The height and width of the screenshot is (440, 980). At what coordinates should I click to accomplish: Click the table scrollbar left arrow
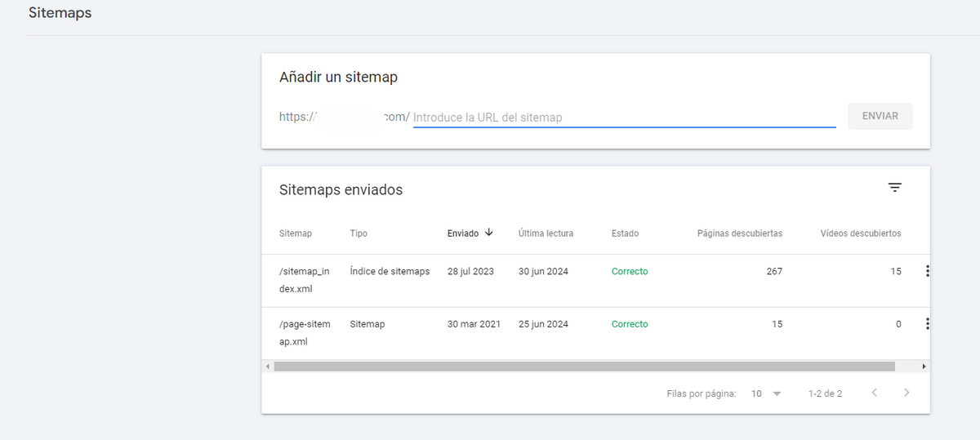pos(267,367)
